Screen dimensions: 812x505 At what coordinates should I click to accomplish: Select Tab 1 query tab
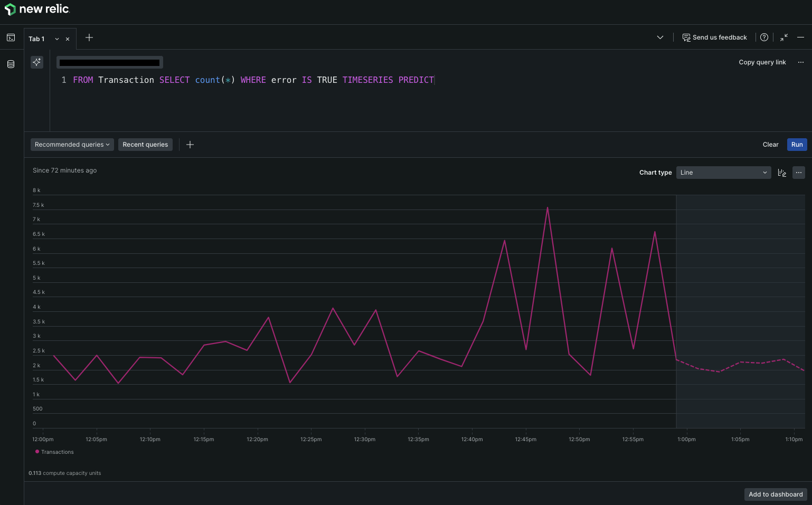point(37,39)
